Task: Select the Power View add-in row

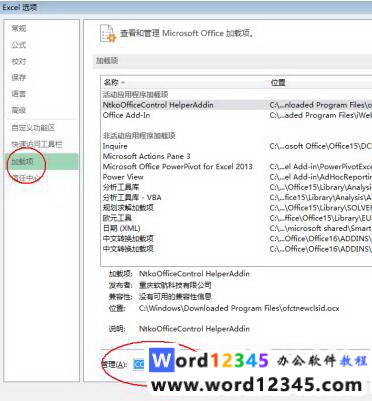Action: coord(236,177)
